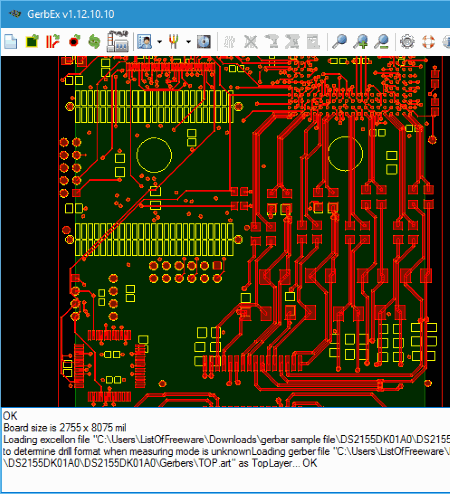Image resolution: width=450 pixels, height=494 pixels.
Task: Click the new blank document icon
Action: click(x=11, y=42)
